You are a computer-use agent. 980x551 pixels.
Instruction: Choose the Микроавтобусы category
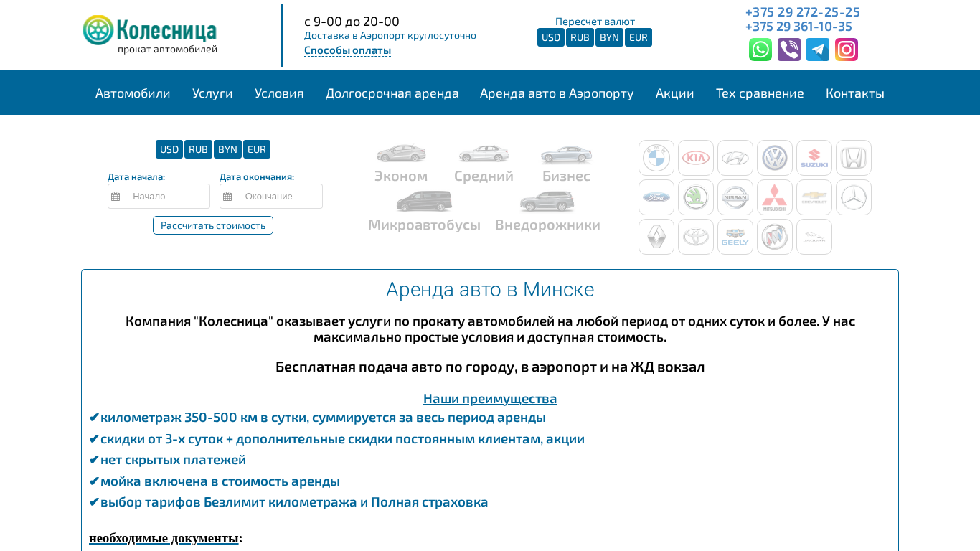click(424, 212)
